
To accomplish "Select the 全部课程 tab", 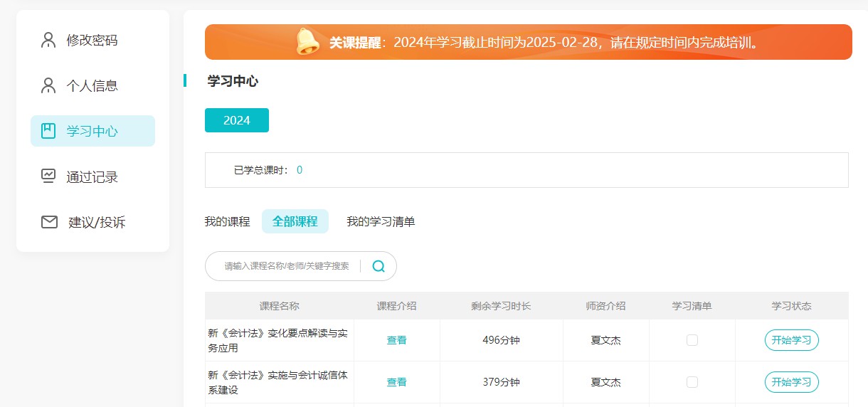I will [295, 221].
